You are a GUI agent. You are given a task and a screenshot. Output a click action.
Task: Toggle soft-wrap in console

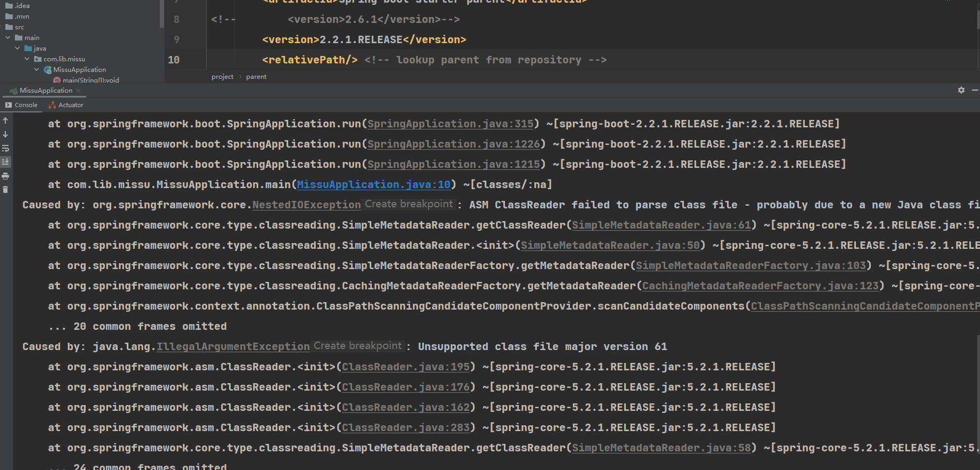[5, 148]
